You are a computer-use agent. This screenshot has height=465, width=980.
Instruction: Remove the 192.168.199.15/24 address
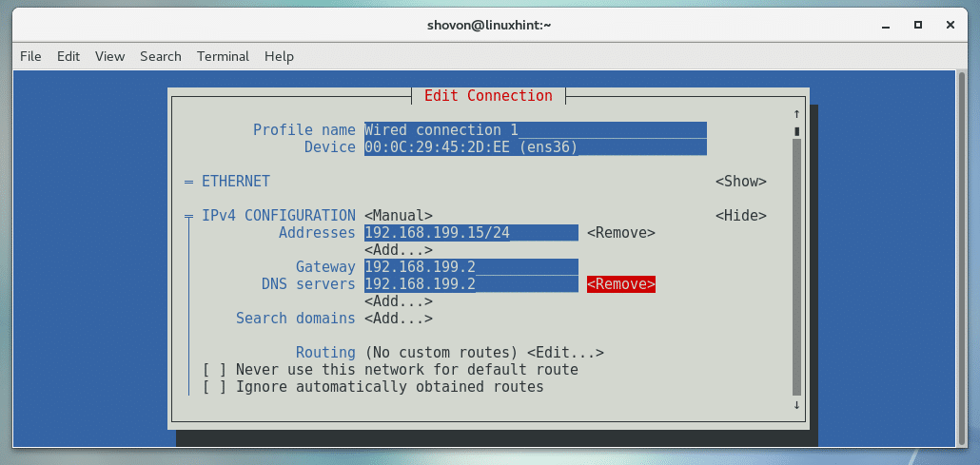(620, 233)
